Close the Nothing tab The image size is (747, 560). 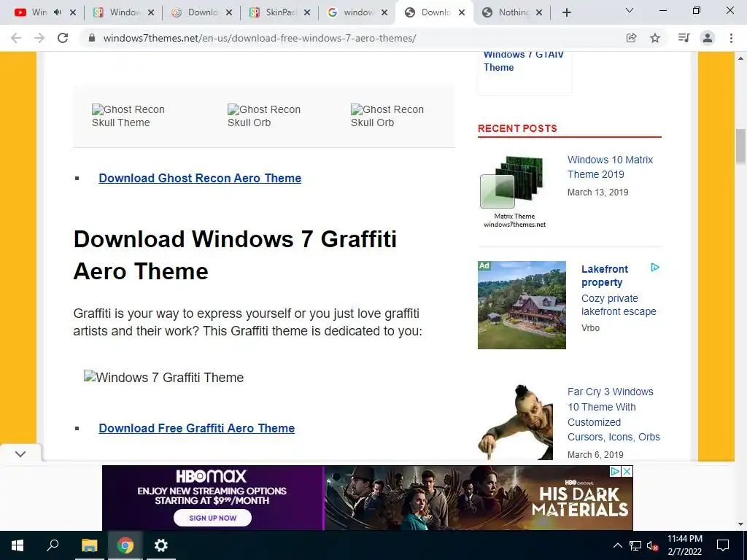[x=539, y=13]
